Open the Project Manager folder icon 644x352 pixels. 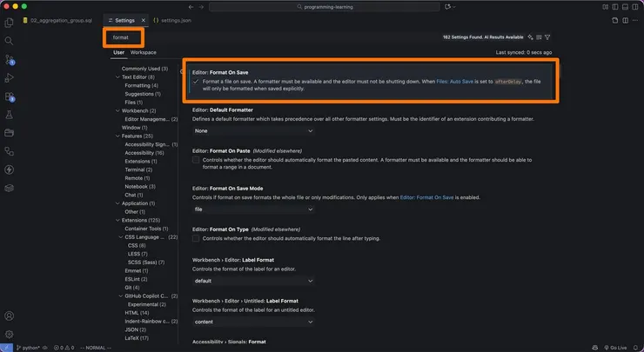[9, 133]
